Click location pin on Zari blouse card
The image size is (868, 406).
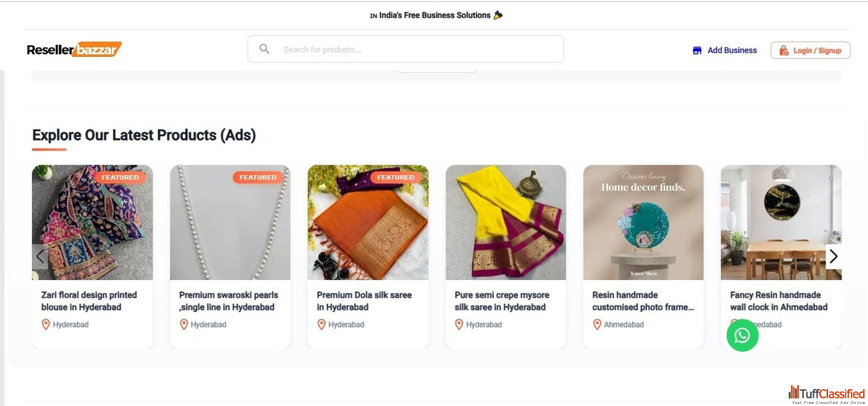(46, 325)
